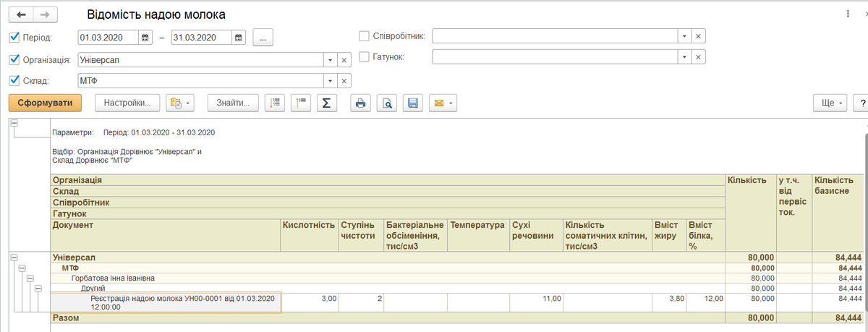Click the Температура column header
Viewport: 868px width, 332px height.
pyautogui.click(x=479, y=236)
